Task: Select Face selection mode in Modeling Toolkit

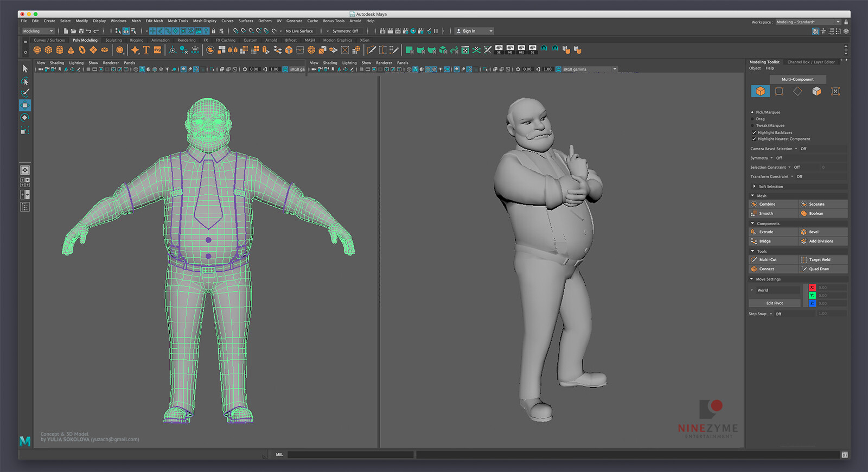Action: tap(816, 91)
